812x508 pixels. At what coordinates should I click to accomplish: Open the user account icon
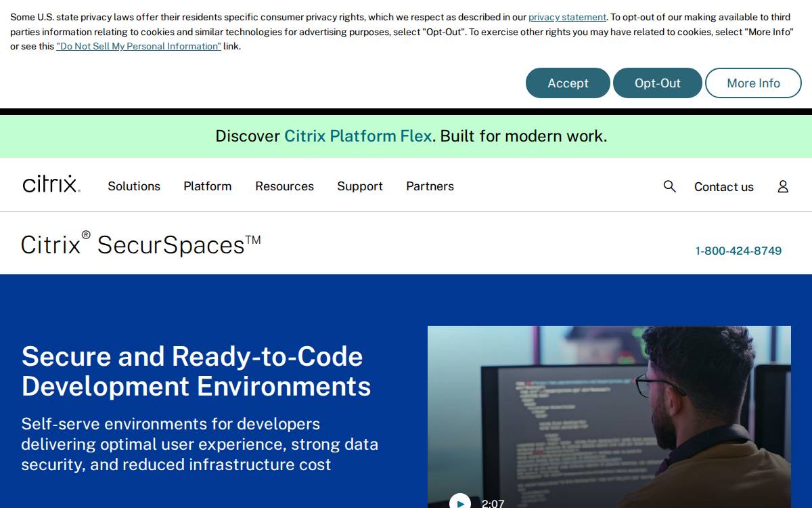pos(783,186)
